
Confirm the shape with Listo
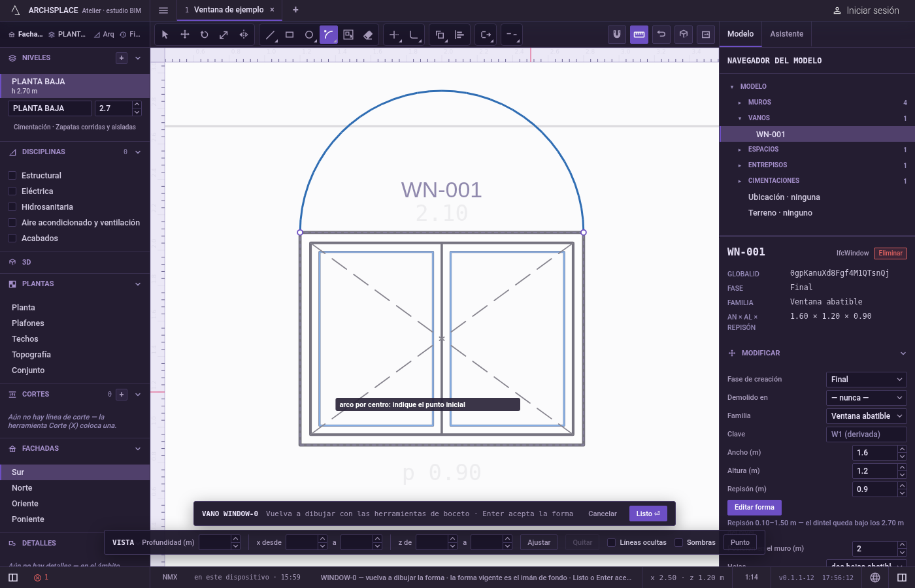click(648, 514)
